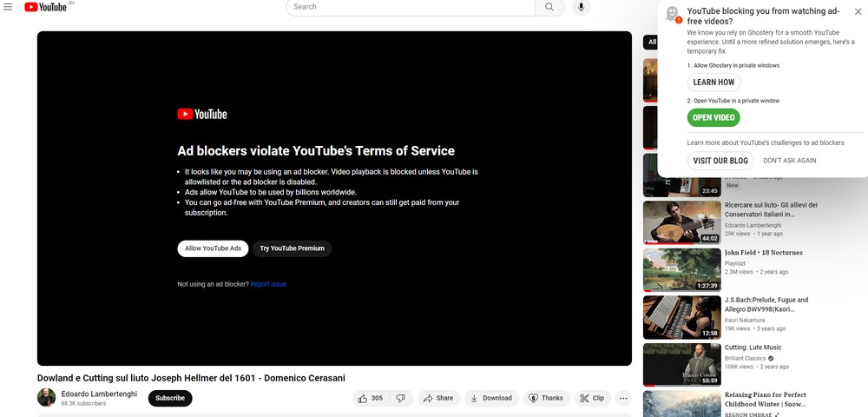Go to YouTube home via logo
868x417 pixels.
coord(45,7)
